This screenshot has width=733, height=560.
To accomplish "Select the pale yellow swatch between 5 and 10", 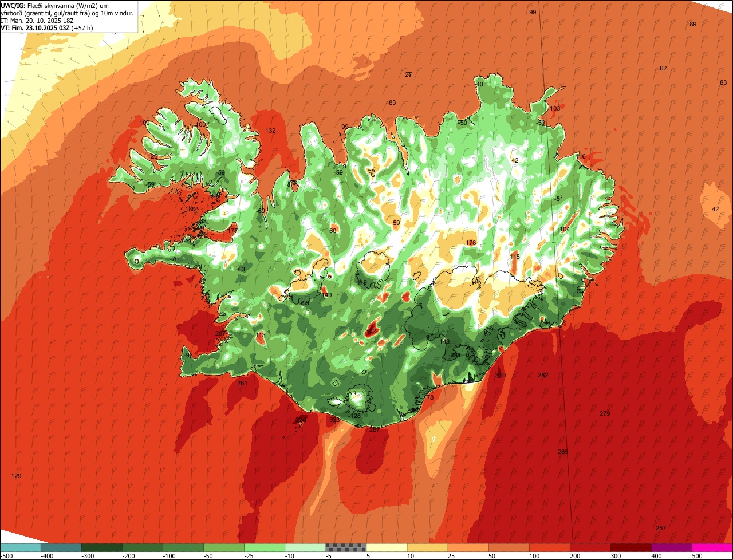I will pos(386,547).
